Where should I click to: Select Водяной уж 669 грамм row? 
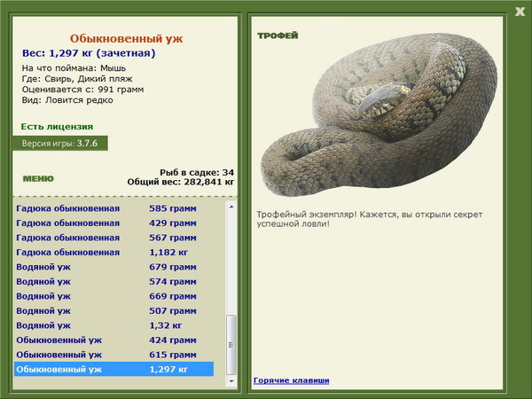pyautogui.click(x=113, y=296)
